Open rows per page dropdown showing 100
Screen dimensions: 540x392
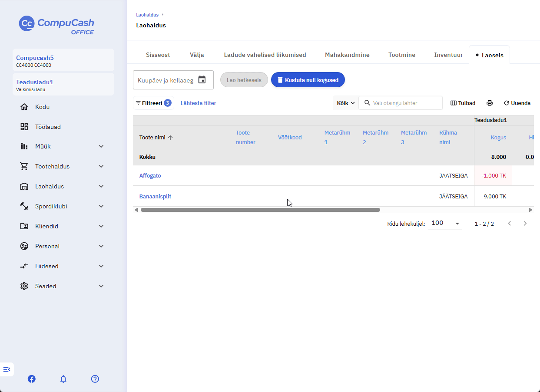point(445,223)
